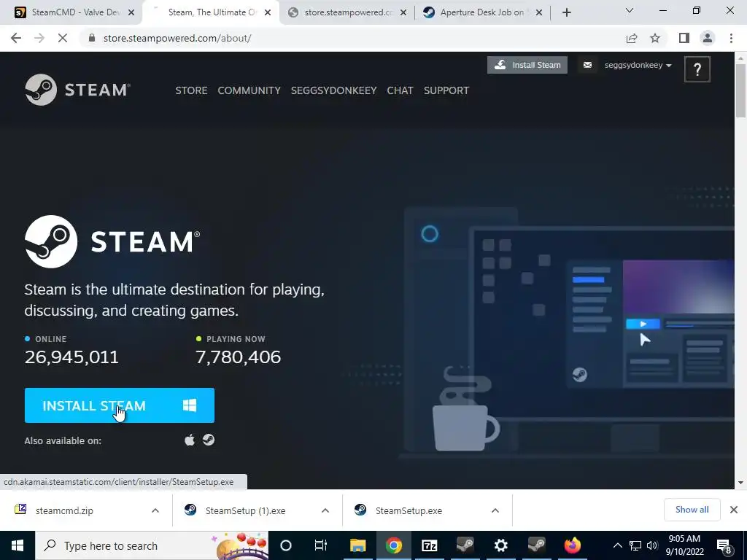Click the page vertical scrollbar thumb
Image resolution: width=747 pixels, height=560 pixels.
pyautogui.click(x=740, y=90)
